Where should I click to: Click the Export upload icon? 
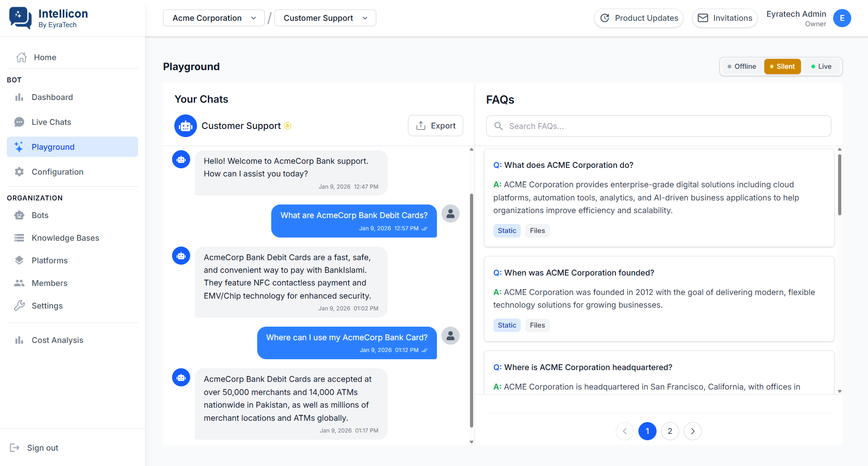[421, 126]
